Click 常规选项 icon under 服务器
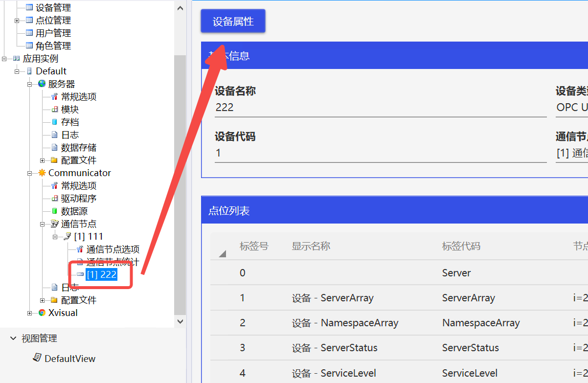 click(x=55, y=96)
